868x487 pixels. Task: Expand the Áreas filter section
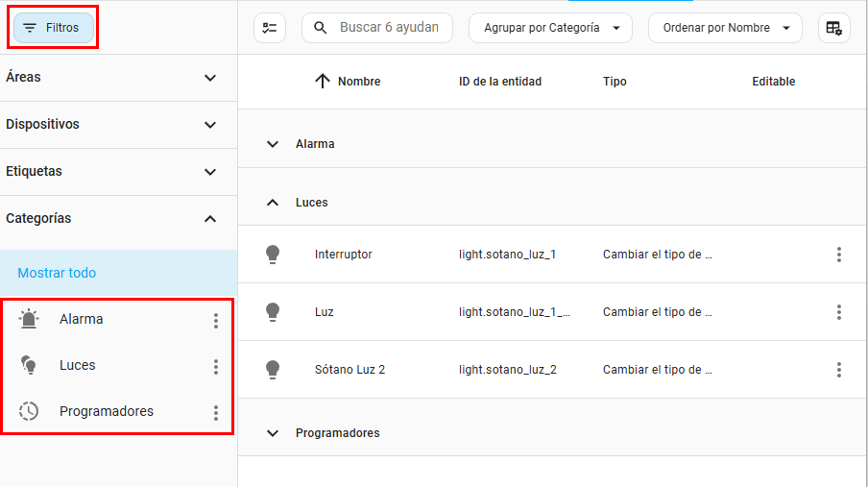(210, 78)
